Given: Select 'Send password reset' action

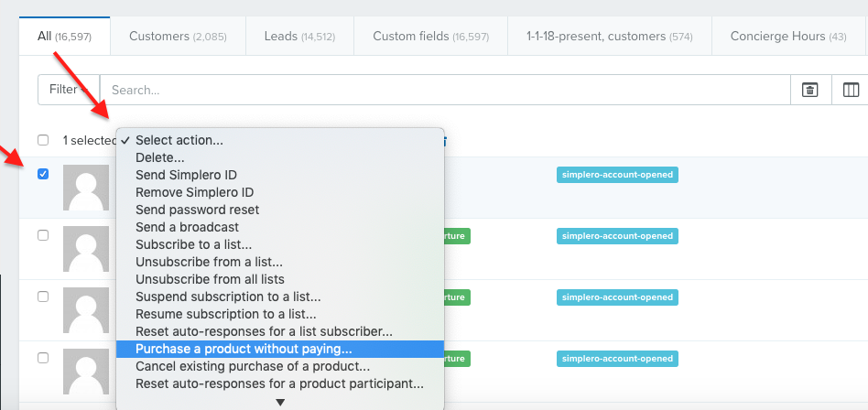Looking at the screenshot, I should coord(197,210).
